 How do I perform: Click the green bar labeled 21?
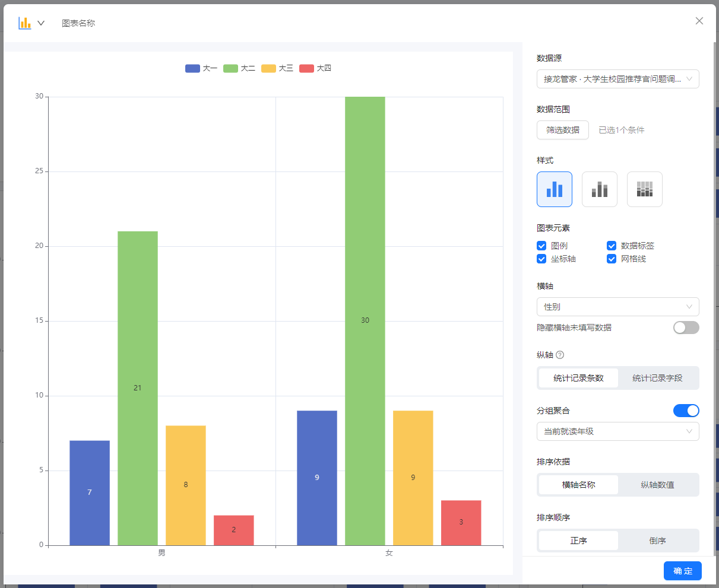138,388
